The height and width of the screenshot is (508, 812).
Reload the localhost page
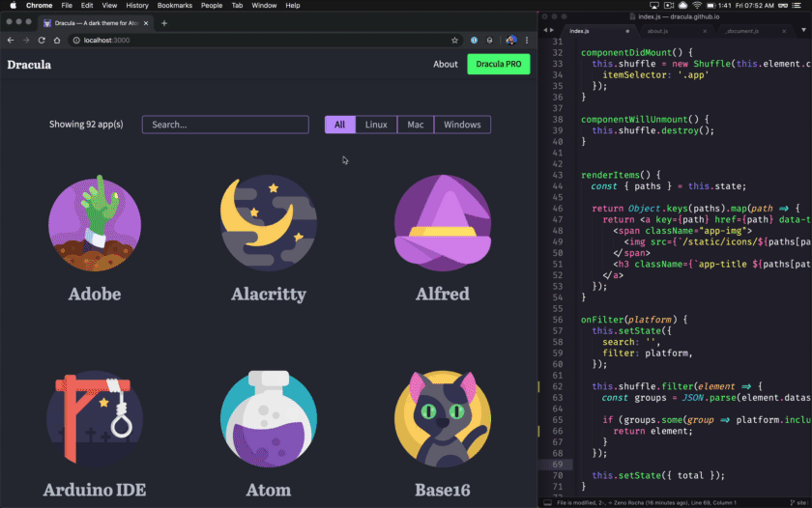(42, 41)
